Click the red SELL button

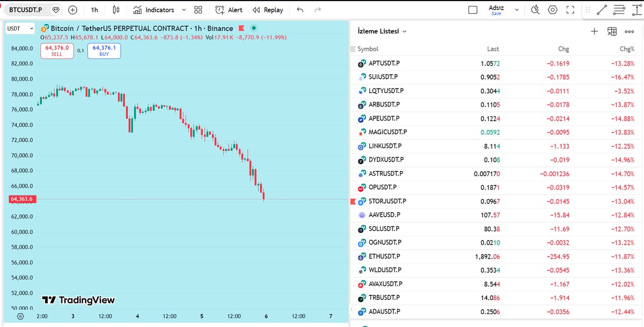coord(57,51)
